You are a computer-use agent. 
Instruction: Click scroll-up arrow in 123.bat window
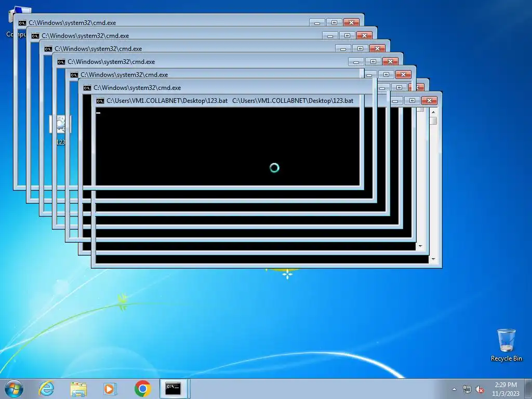(x=433, y=112)
